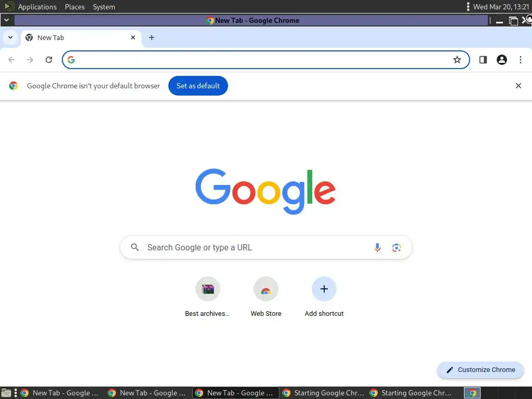Open the side panel icon

pyautogui.click(x=483, y=60)
